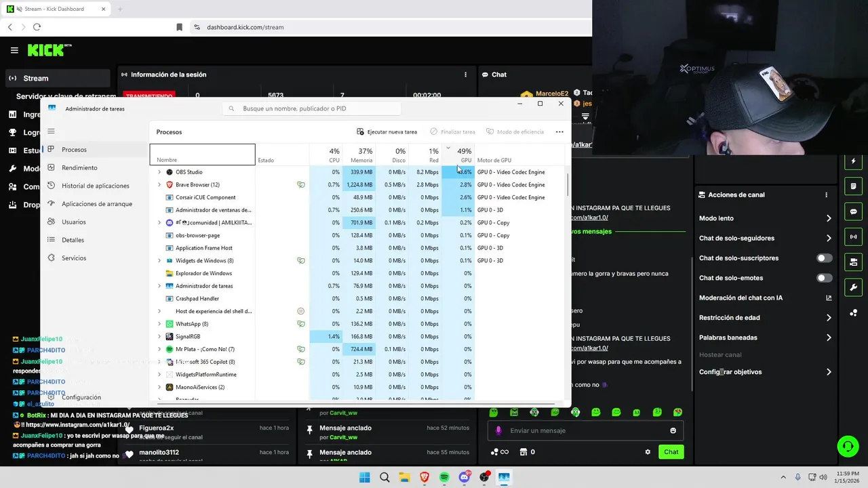
Task: Select Explorador de Windows process row
Action: (x=358, y=273)
